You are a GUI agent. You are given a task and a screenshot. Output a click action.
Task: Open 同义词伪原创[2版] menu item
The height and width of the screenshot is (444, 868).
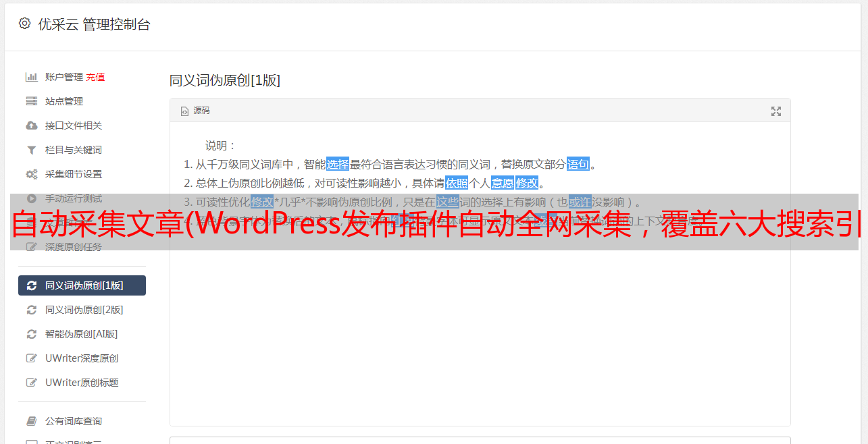coord(84,310)
